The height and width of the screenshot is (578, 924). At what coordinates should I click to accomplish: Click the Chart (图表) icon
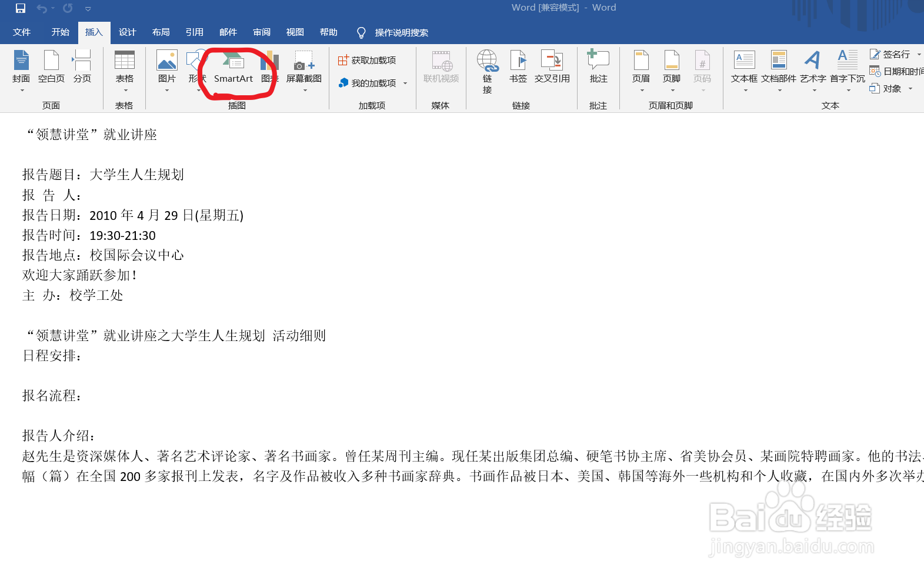tap(269, 67)
